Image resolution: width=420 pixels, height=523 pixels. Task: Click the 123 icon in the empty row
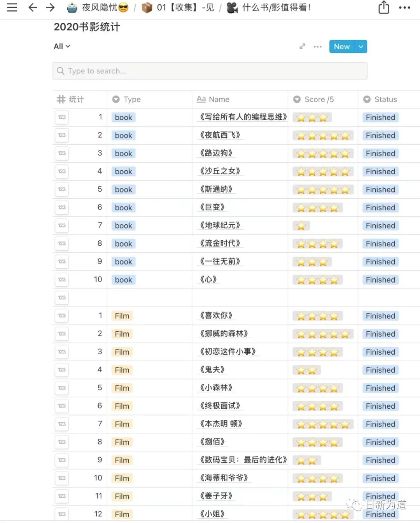click(x=62, y=298)
